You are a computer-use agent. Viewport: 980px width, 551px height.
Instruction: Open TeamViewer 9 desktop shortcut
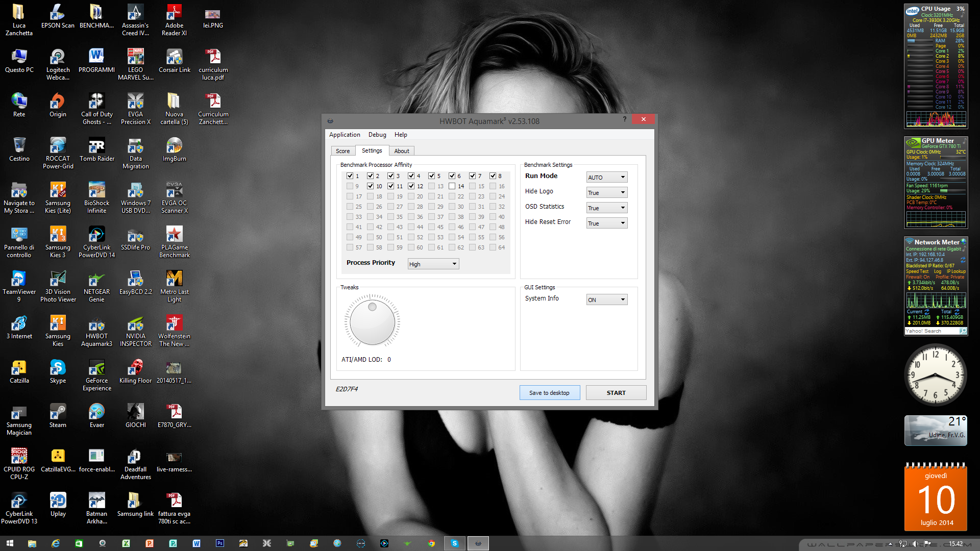click(19, 287)
